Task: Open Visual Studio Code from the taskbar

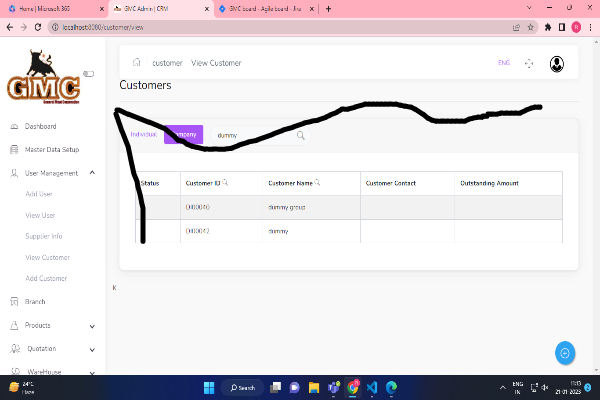Action: click(370, 387)
